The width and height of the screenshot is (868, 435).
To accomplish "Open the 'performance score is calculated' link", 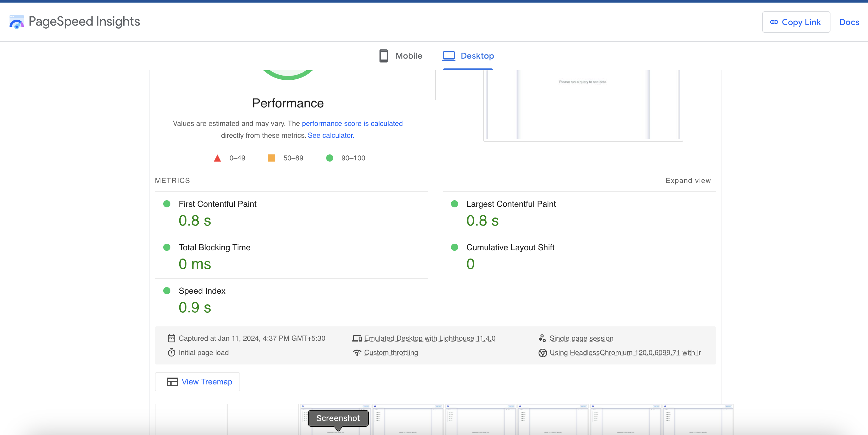I will click(352, 123).
